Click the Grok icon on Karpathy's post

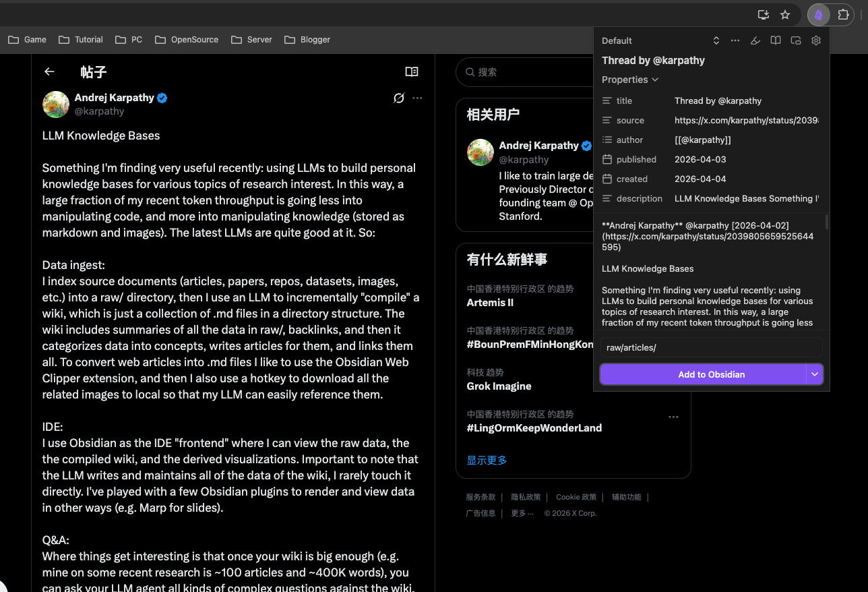coord(399,98)
